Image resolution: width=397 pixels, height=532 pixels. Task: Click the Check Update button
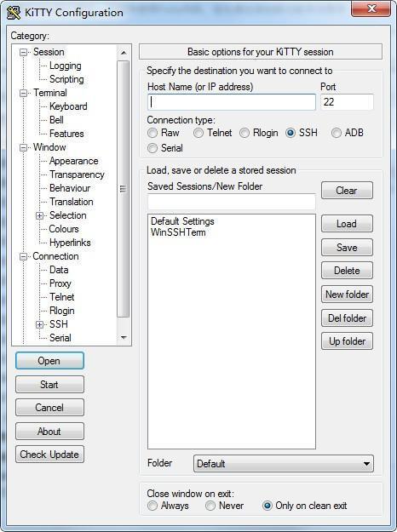point(49,455)
